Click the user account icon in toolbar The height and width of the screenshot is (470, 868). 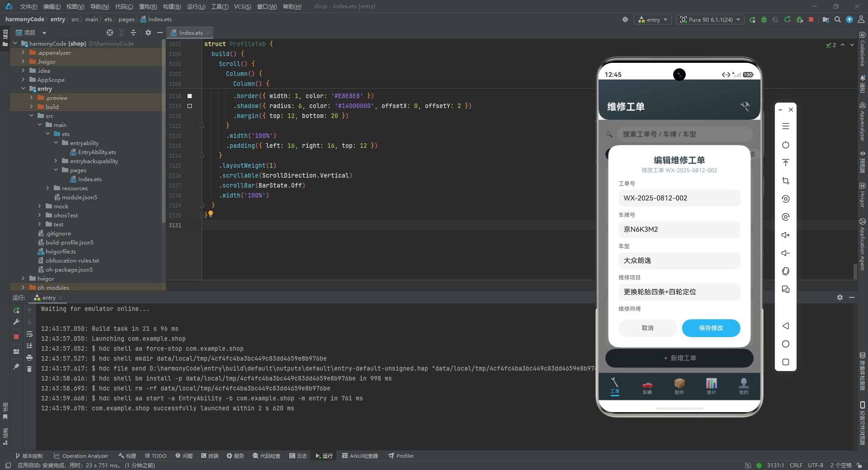tap(861, 19)
